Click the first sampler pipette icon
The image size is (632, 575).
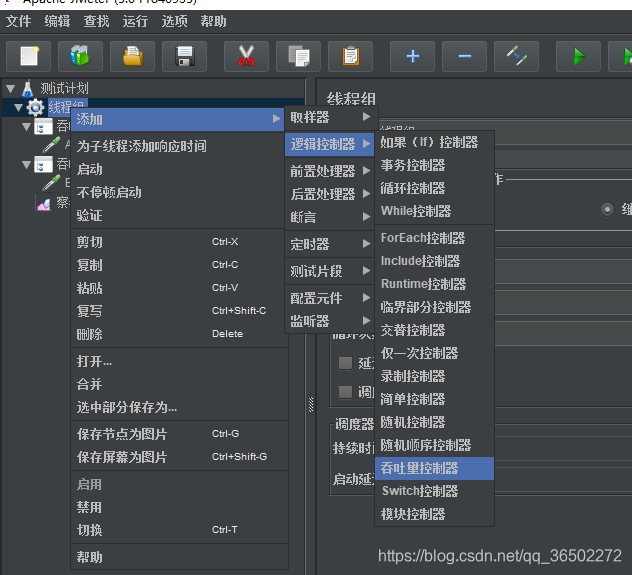pos(52,145)
